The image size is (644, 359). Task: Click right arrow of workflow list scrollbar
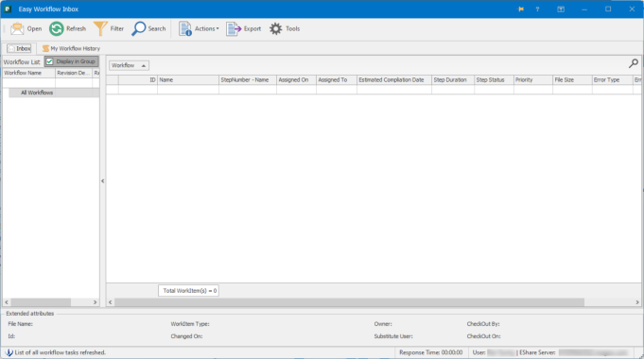click(96, 302)
